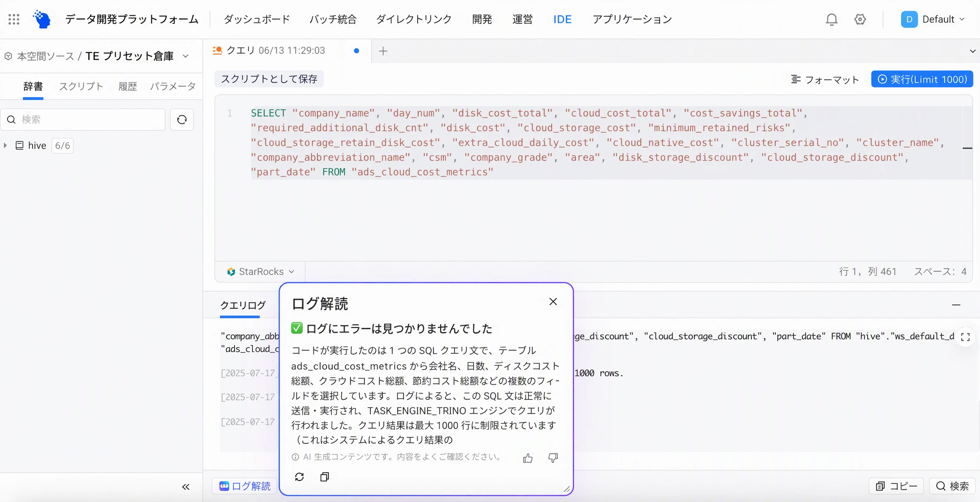Open the 運営 menu
980x502 pixels.
[522, 19]
